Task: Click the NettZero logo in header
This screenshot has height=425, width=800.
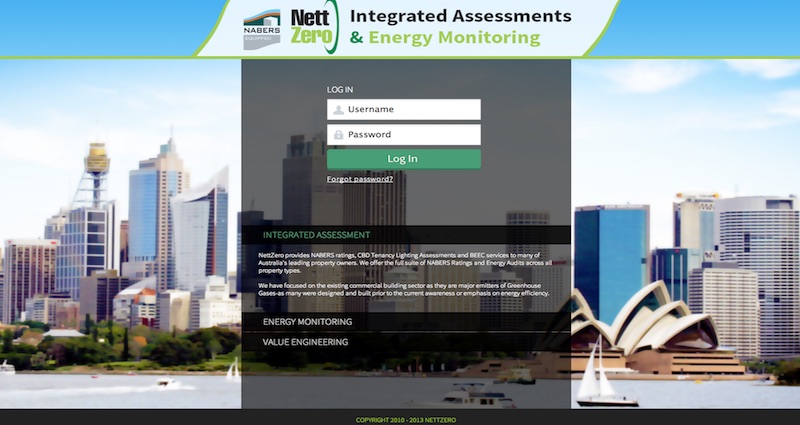Action: [310, 28]
